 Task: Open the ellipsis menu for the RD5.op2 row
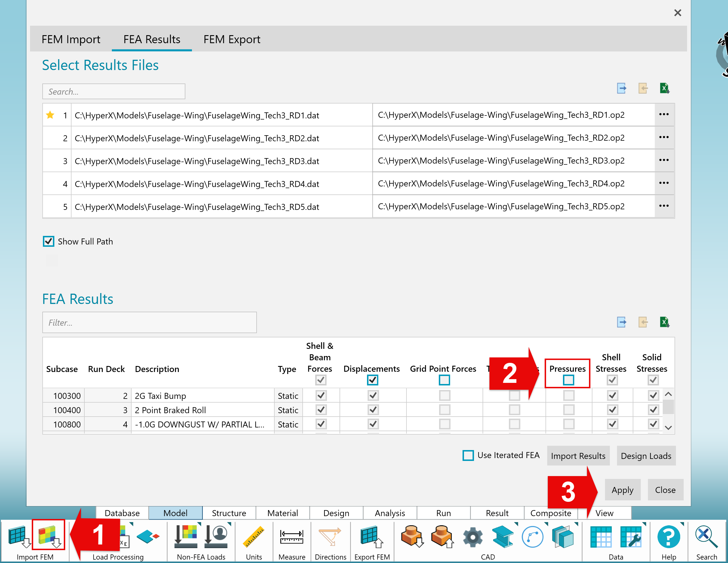664,206
